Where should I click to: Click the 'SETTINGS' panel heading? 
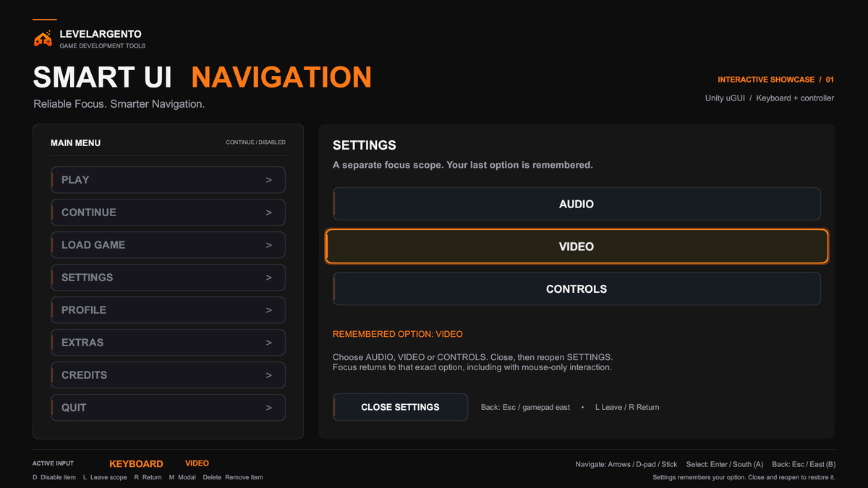[365, 145]
